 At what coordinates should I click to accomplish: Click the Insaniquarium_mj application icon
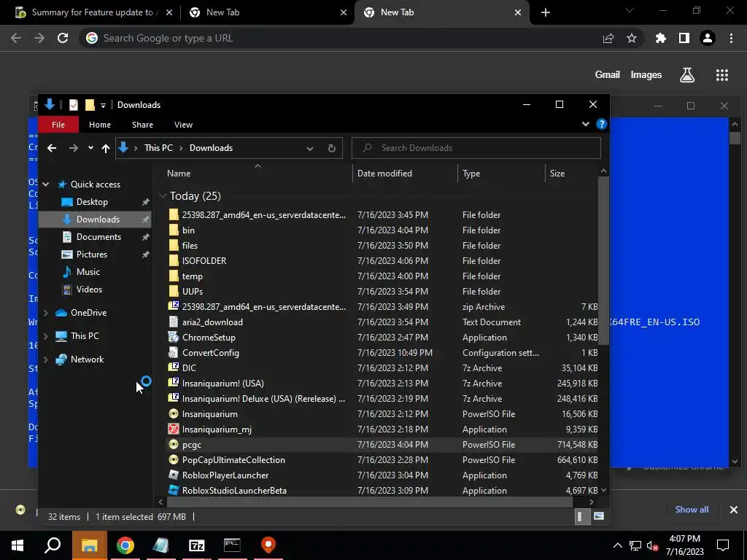click(x=174, y=429)
